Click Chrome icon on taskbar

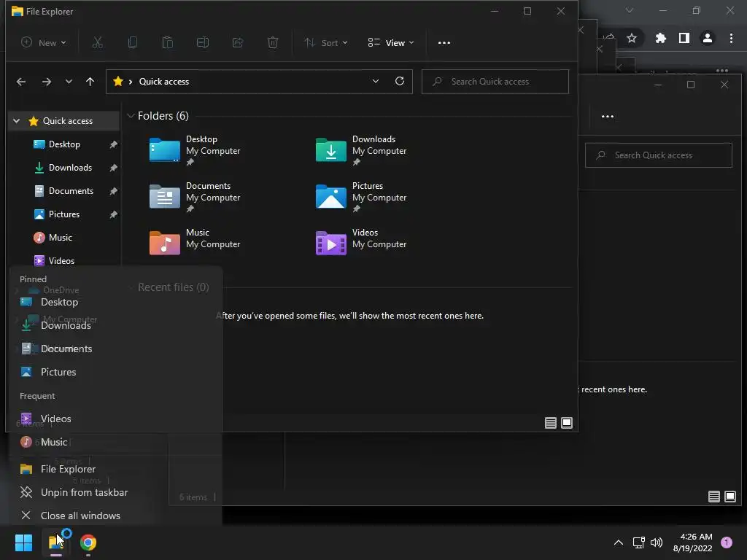[x=88, y=542]
